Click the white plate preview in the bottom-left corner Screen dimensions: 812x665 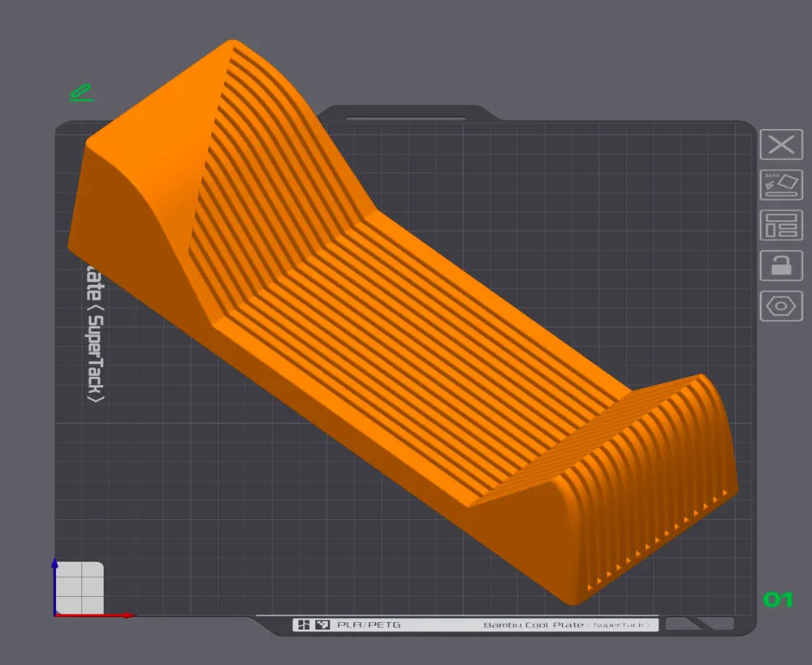click(x=80, y=586)
